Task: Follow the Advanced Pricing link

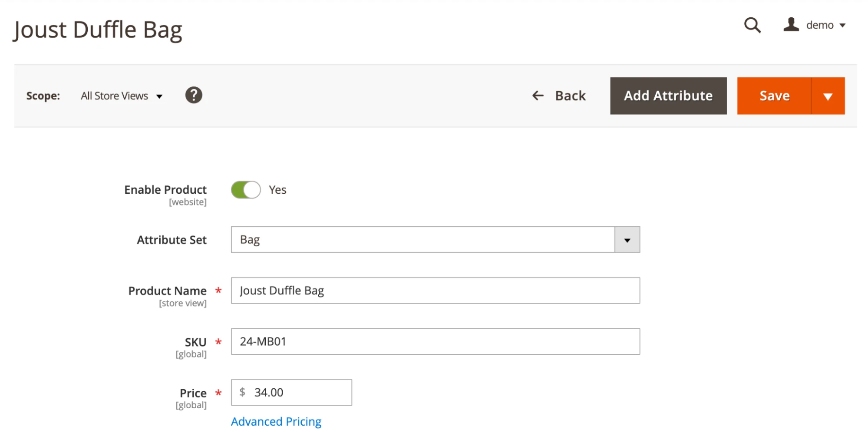Action: click(x=276, y=422)
